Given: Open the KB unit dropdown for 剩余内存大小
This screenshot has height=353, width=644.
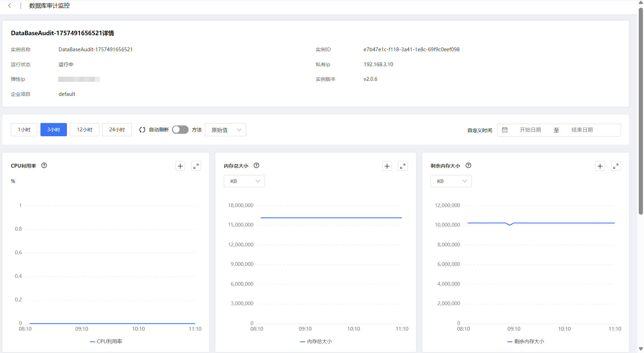Looking at the screenshot, I should point(451,181).
